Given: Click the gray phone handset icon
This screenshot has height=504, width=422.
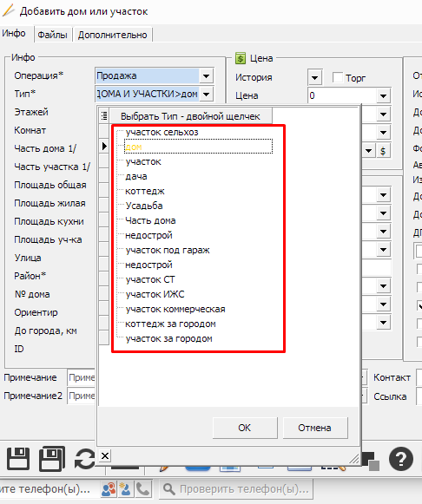Looking at the screenshot, I should (142, 489).
